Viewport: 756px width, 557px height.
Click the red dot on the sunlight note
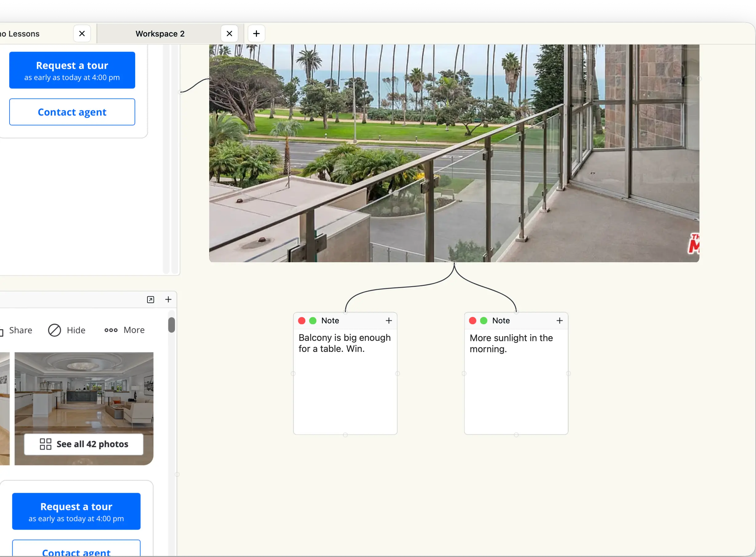point(473,321)
